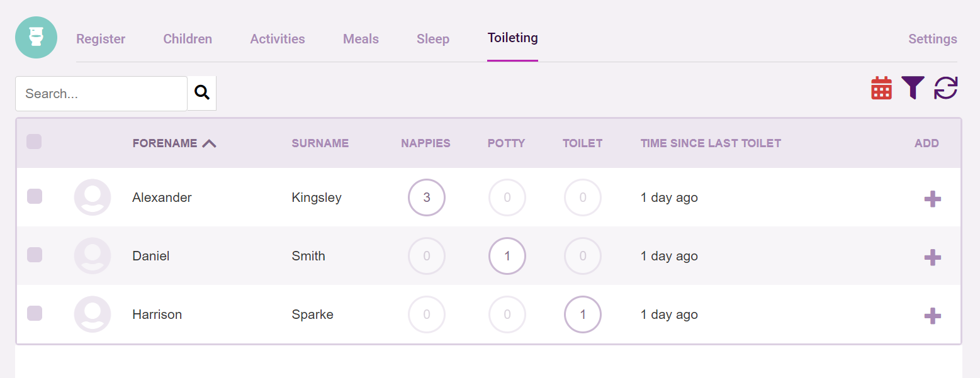980x378 pixels.
Task: Click the toilet logo icon
Action: pyautogui.click(x=37, y=38)
